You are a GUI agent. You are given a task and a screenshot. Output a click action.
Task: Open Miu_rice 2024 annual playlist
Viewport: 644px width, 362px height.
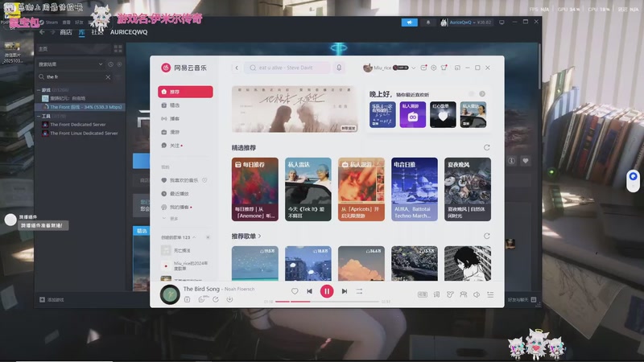[185, 266]
